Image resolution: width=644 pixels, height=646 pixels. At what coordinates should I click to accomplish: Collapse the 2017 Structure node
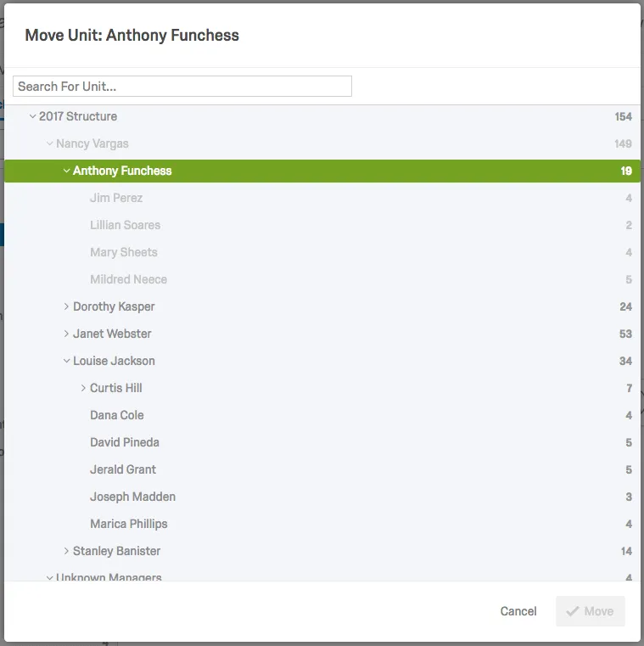33,116
